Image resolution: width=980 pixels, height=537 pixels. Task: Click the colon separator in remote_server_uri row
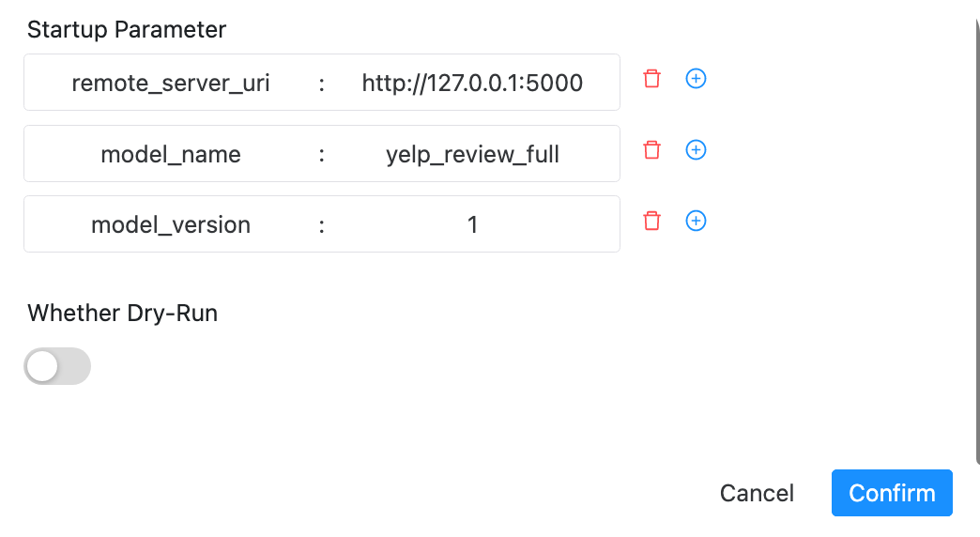click(321, 84)
